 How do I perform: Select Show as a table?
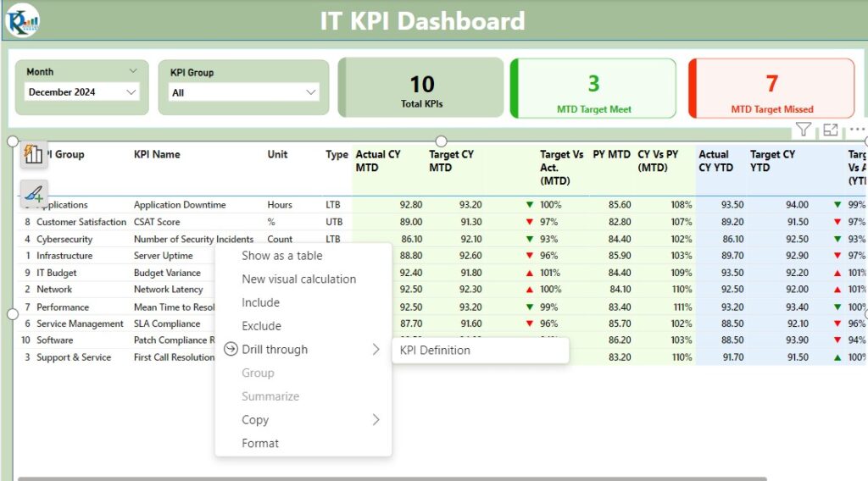point(281,256)
